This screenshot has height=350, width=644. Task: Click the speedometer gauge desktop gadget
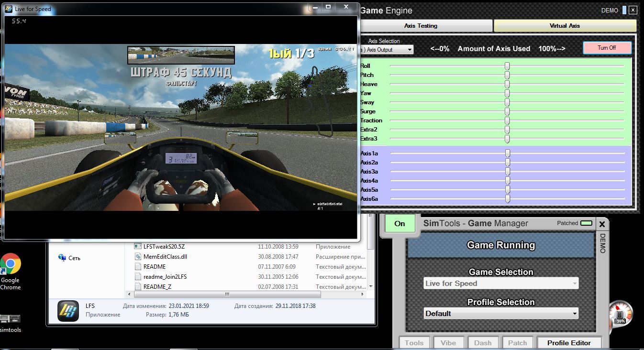(621, 314)
